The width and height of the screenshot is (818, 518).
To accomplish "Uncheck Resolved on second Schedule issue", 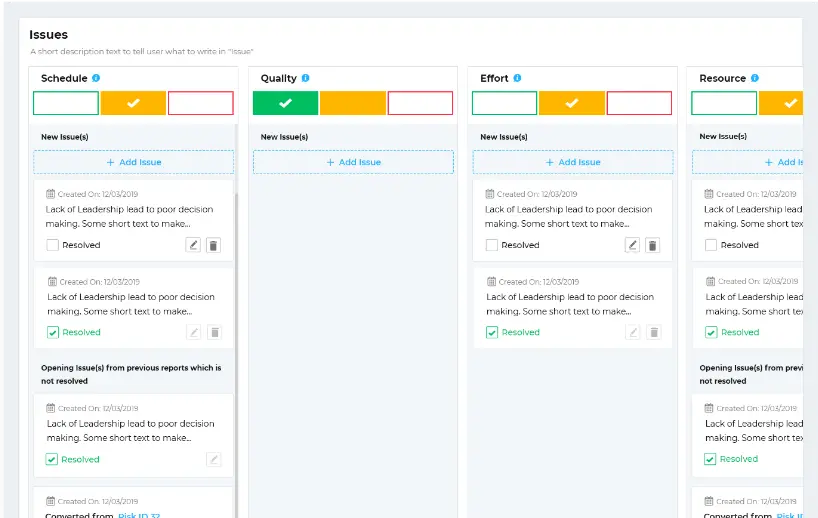I will point(53,332).
